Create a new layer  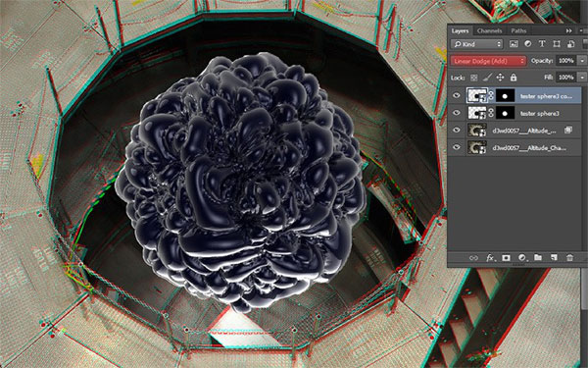point(554,257)
